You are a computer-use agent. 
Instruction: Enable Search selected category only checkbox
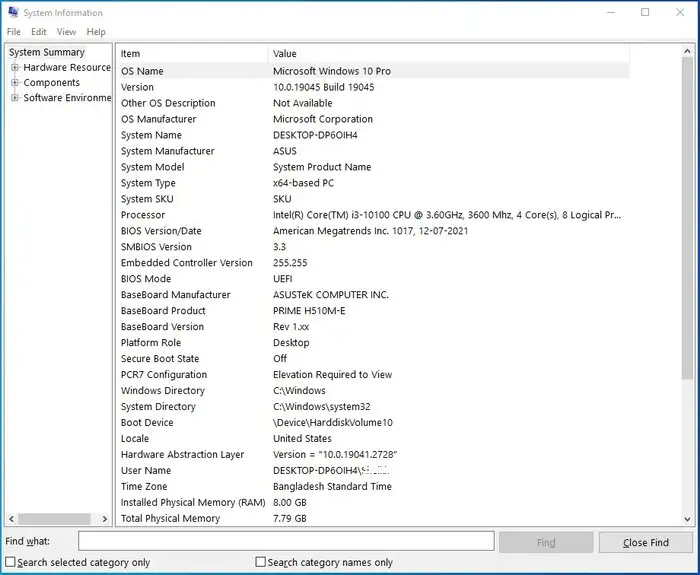(11, 563)
